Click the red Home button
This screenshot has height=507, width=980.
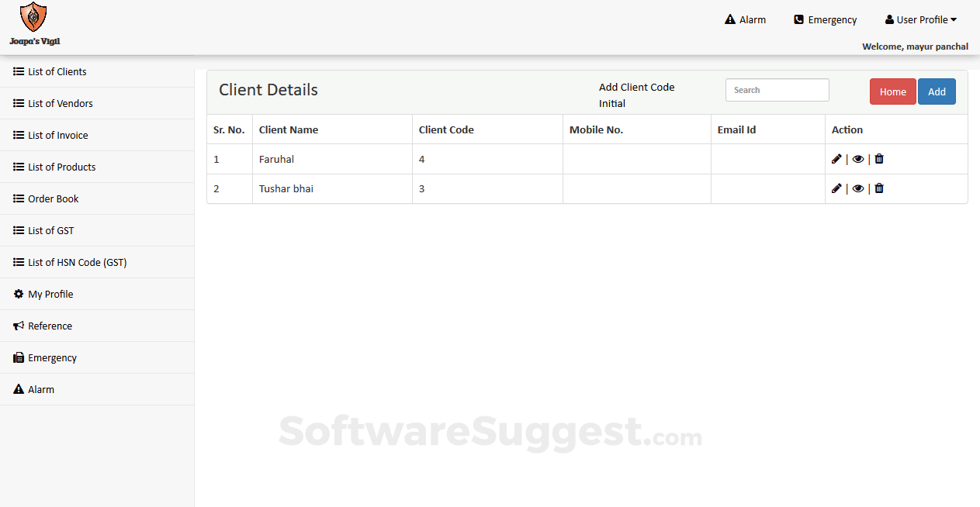point(892,91)
